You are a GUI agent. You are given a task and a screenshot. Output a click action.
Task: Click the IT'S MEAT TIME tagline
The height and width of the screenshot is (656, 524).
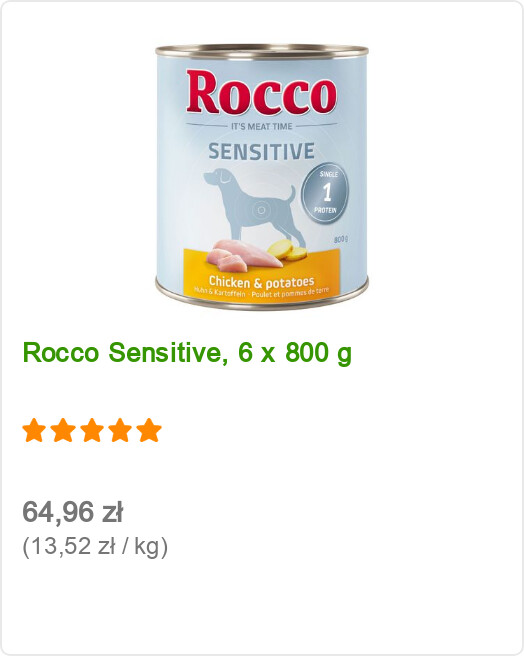[262, 126]
